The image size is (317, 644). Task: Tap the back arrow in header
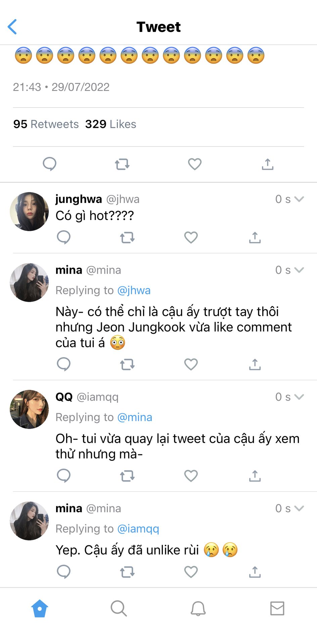12,27
